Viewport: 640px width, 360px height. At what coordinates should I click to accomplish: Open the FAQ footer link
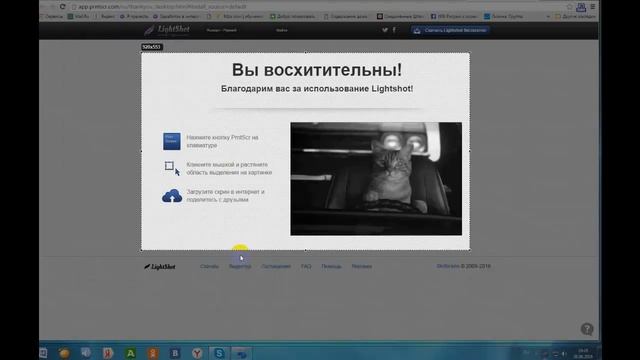[x=306, y=266]
